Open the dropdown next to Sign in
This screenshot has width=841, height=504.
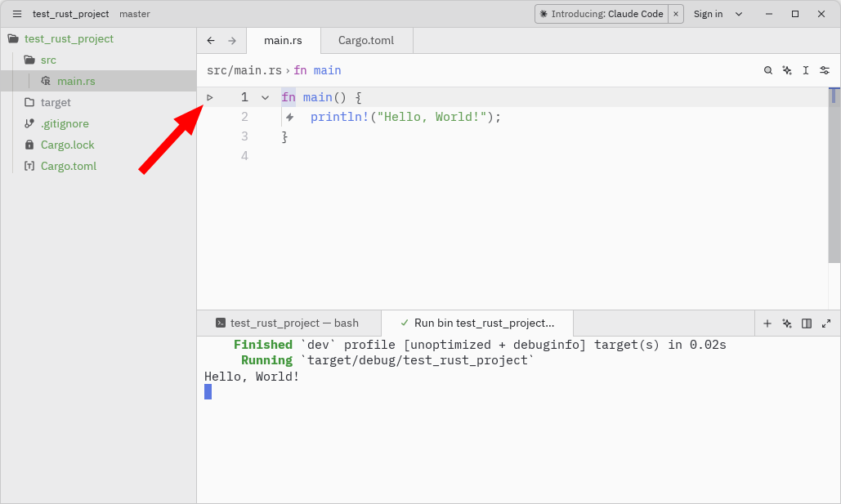coord(739,14)
